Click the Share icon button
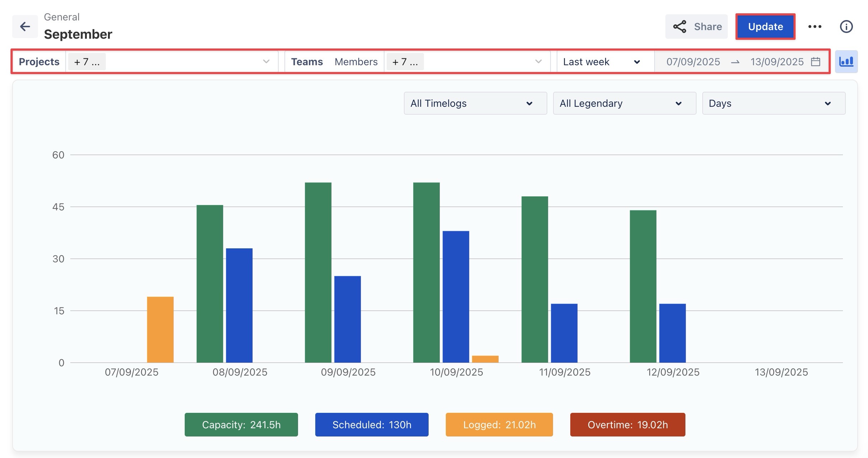The width and height of the screenshot is (868, 458). click(x=696, y=27)
